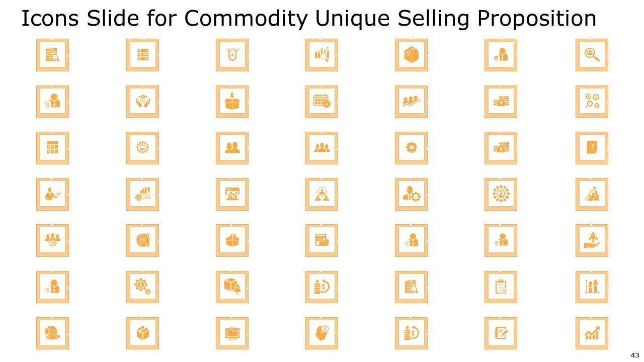Click the calendar with checkmark icon
The image size is (644, 362).
click(321, 101)
